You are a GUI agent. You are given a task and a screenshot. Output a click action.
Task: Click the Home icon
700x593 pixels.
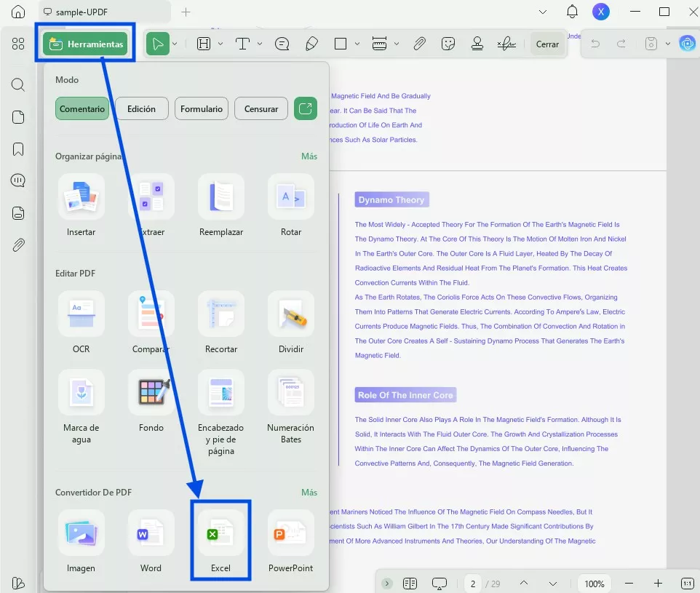pyautogui.click(x=18, y=12)
